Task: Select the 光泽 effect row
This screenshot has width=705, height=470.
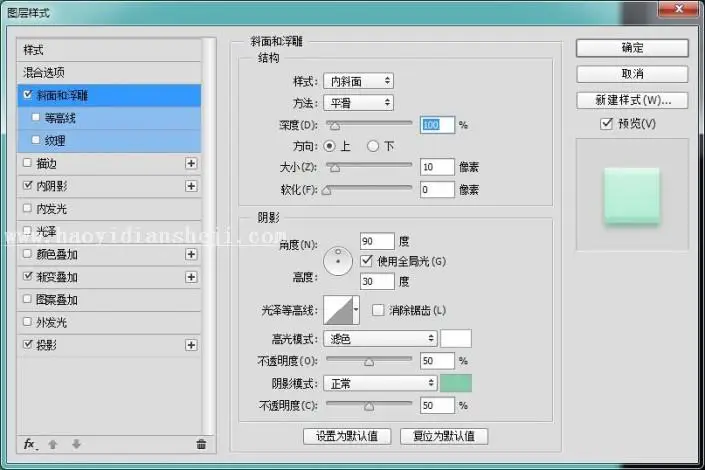Action: [109, 232]
